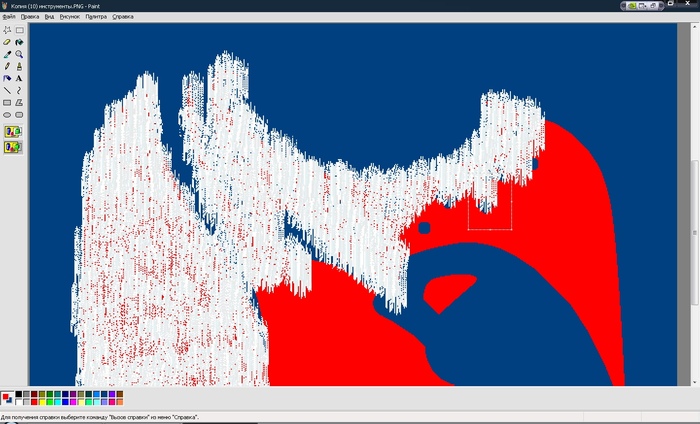
Task: Select the dark red (maroon) swatch
Action: tap(34, 394)
